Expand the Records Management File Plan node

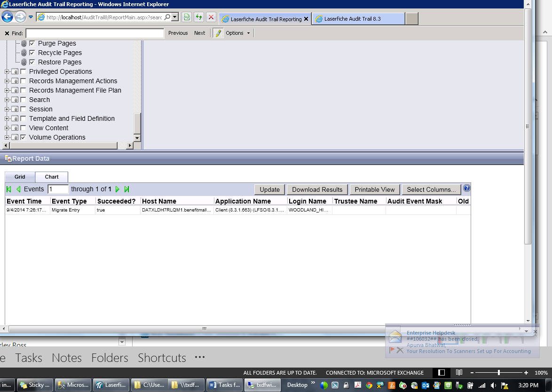[x=7, y=90]
